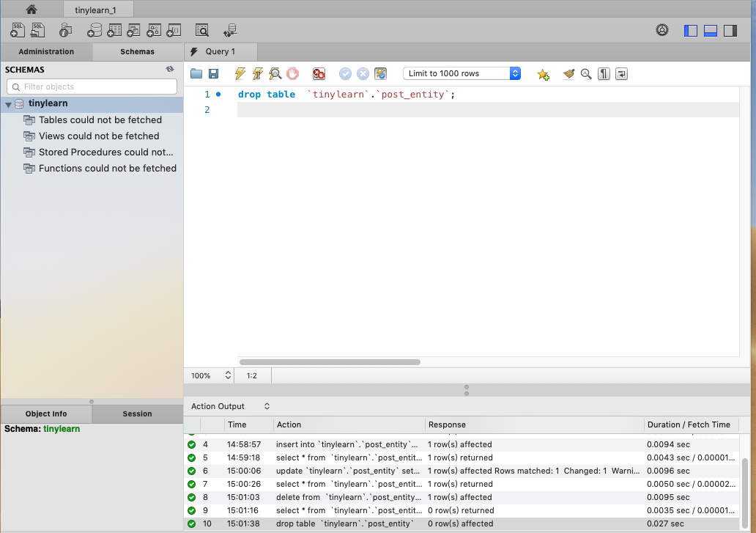
Task: Create a new stored procedure icon
Action: click(154, 30)
